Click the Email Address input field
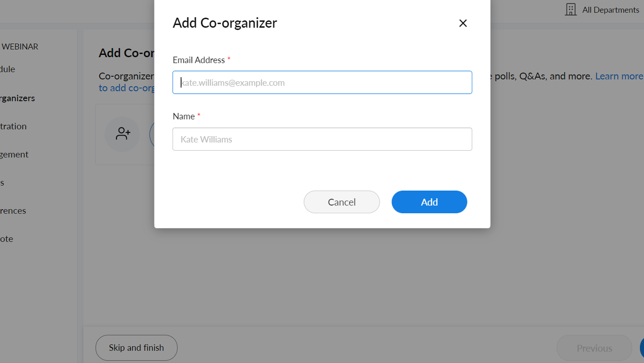Viewport: 644px width, 363px height. point(322,82)
